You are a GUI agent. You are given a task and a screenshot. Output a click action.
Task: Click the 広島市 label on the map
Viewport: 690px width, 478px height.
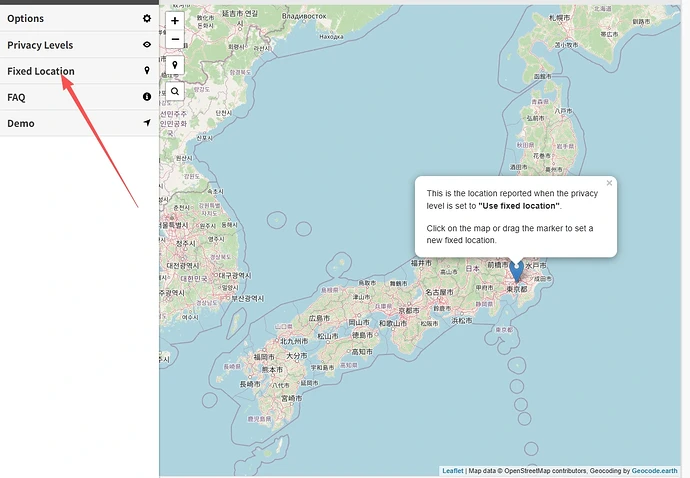coord(321,318)
